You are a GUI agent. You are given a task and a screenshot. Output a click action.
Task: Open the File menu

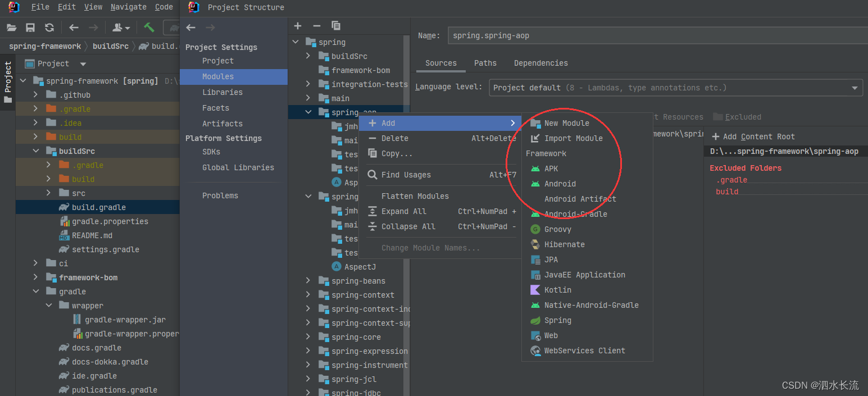coord(40,7)
